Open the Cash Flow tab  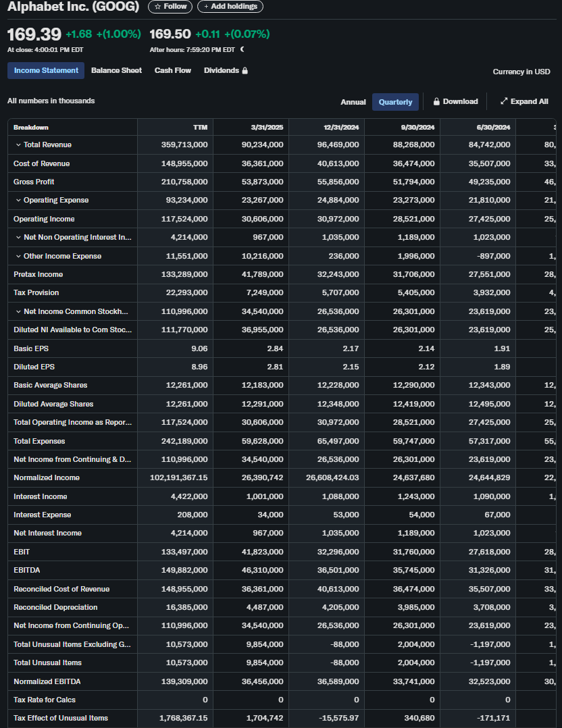[173, 70]
